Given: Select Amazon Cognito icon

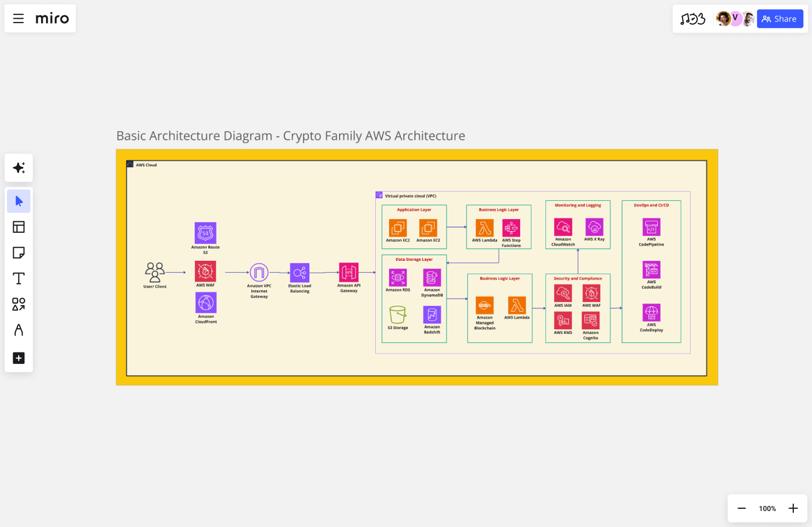Looking at the screenshot, I should (x=591, y=321).
